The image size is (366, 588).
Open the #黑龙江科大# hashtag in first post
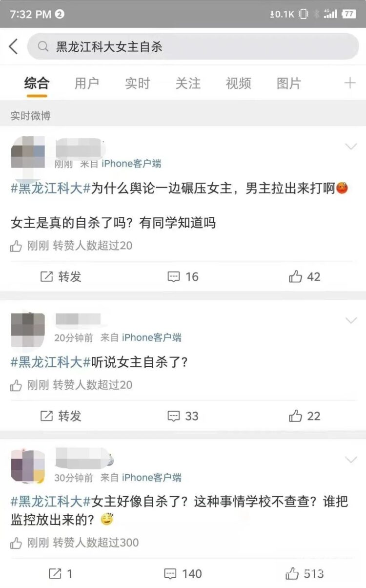(x=51, y=189)
